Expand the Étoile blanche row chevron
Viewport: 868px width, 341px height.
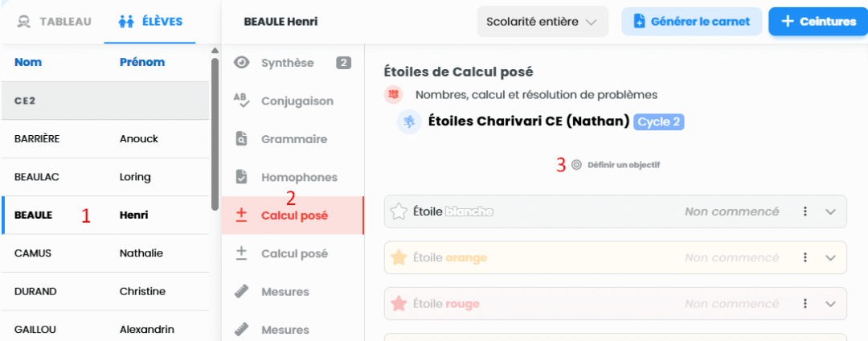coord(829,212)
